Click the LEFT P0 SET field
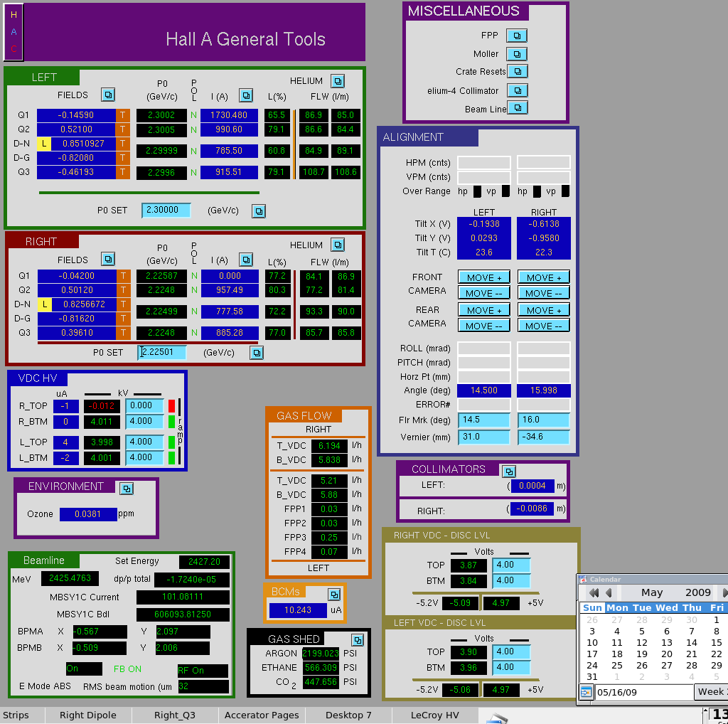Image resolution: width=728 pixels, height=724 pixels. 166,211
